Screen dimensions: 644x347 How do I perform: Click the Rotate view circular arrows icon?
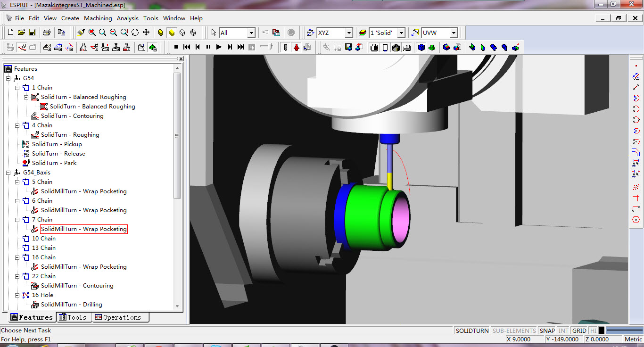click(x=135, y=33)
